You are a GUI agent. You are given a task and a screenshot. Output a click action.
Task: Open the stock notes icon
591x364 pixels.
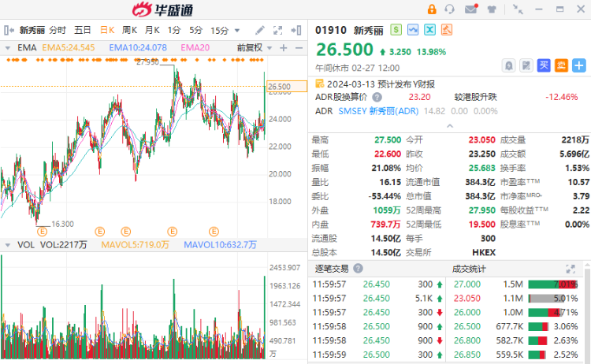pyautogui.click(x=526, y=65)
